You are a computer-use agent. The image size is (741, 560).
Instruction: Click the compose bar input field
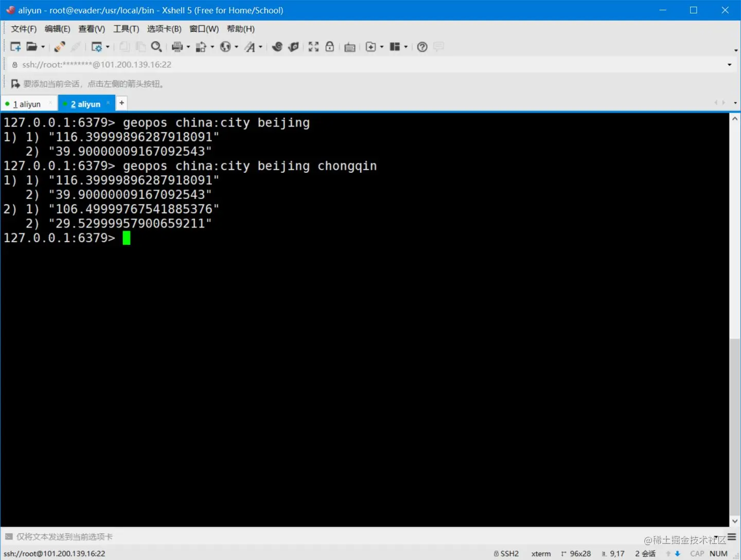tap(360, 537)
